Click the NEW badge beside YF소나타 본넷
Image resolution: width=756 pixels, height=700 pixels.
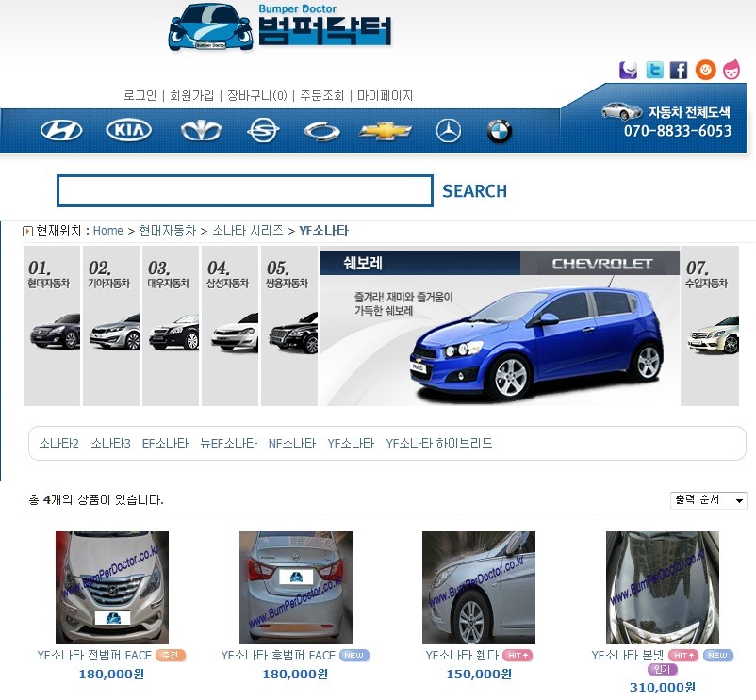click(718, 656)
